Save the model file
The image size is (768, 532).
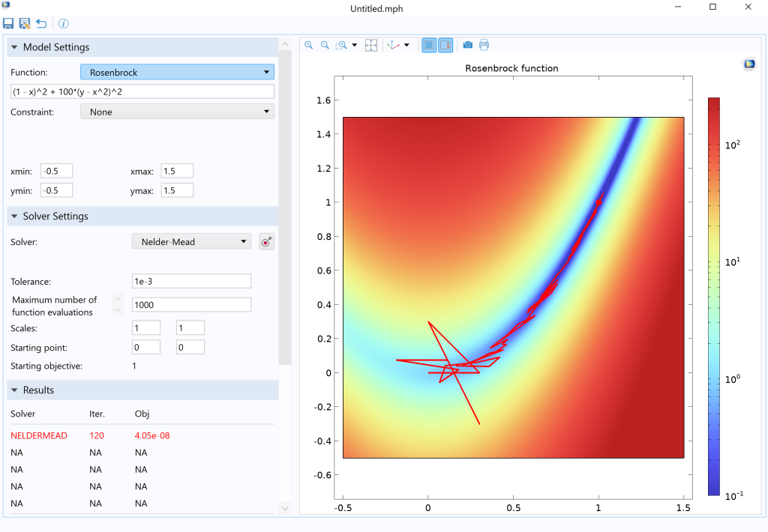click(8, 23)
